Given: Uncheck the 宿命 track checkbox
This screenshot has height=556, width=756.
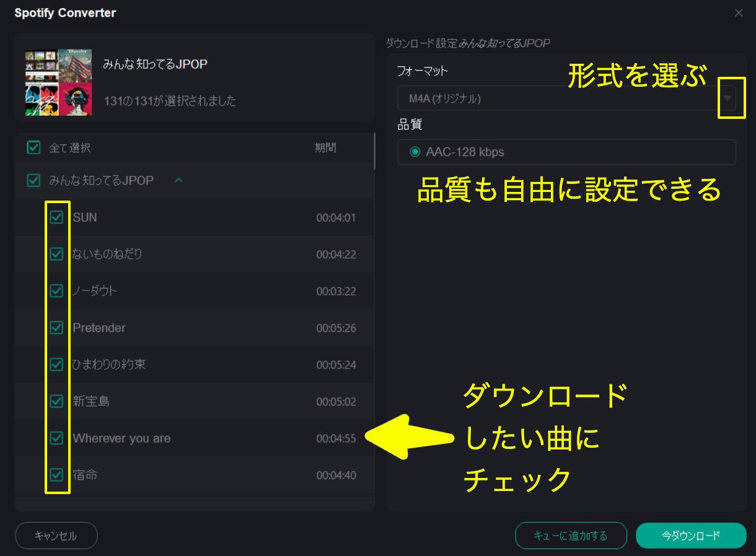Looking at the screenshot, I should coord(56,475).
